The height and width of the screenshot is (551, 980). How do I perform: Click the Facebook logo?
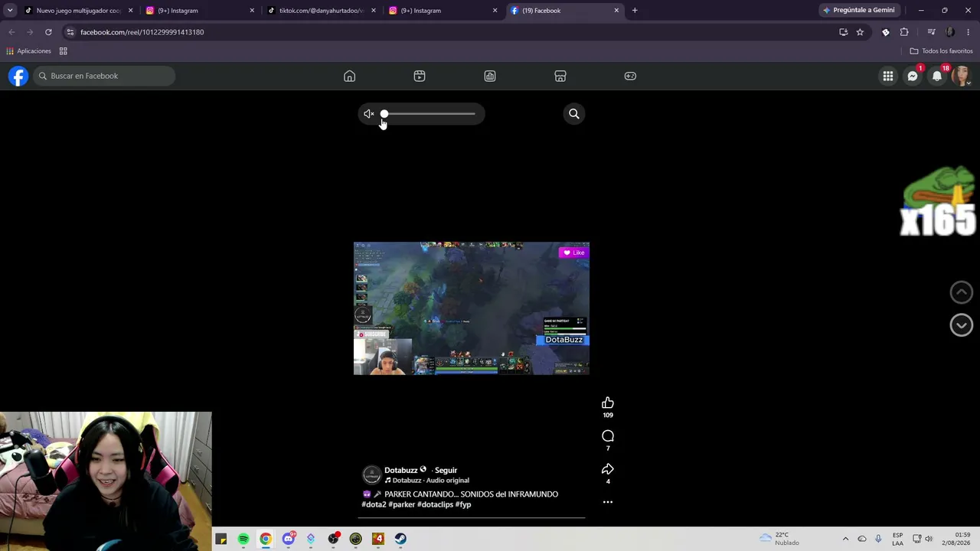click(x=18, y=76)
